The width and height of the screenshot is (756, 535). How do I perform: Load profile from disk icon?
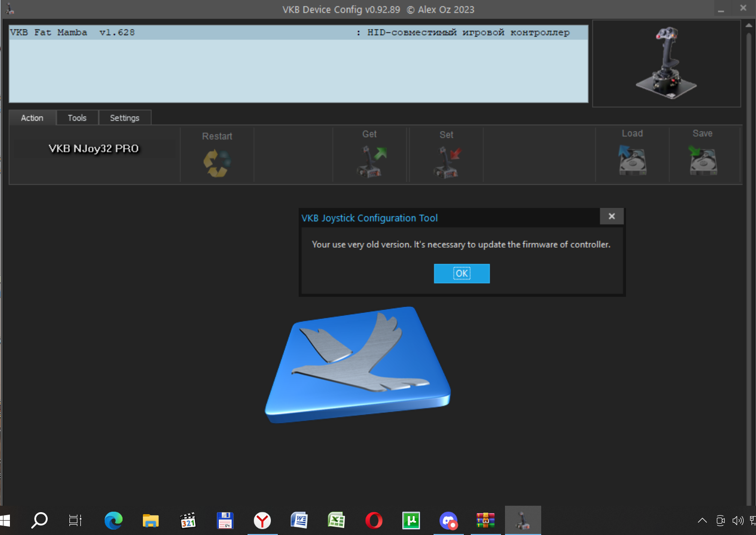[x=632, y=160]
